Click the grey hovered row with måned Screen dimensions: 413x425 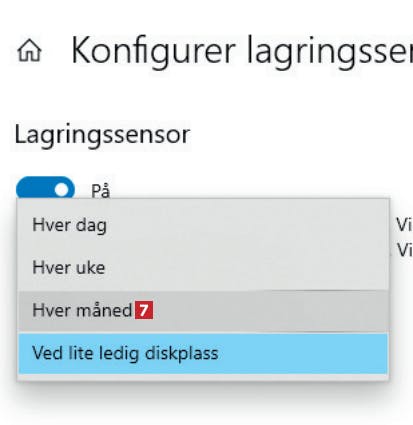tap(203, 311)
